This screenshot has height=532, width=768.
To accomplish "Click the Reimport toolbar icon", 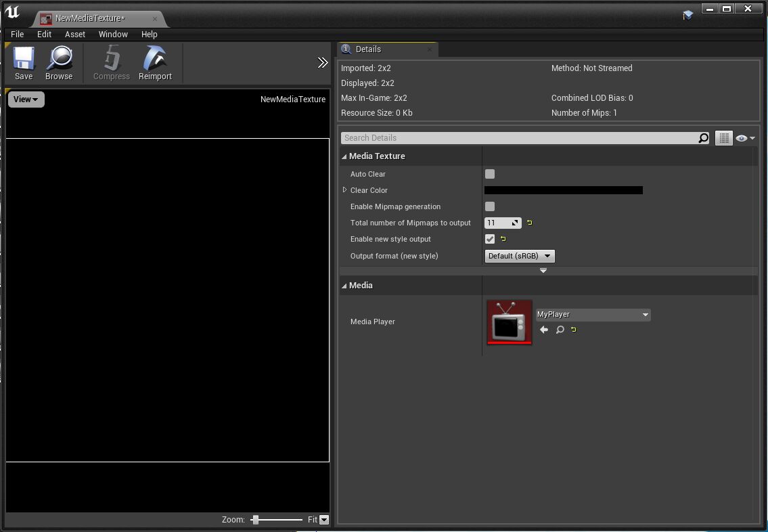I will 155,64.
